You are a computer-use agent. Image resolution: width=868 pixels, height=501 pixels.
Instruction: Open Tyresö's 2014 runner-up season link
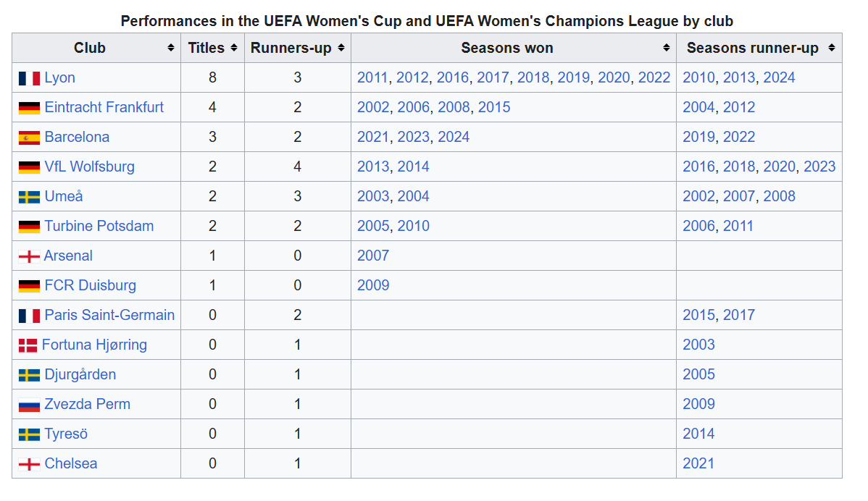click(x=698, y=434)
